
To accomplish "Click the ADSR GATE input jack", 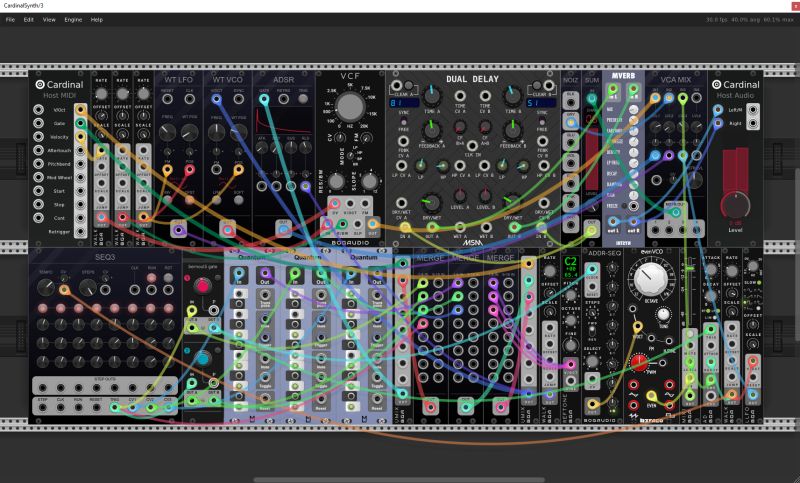I will (x=264, y=99).
